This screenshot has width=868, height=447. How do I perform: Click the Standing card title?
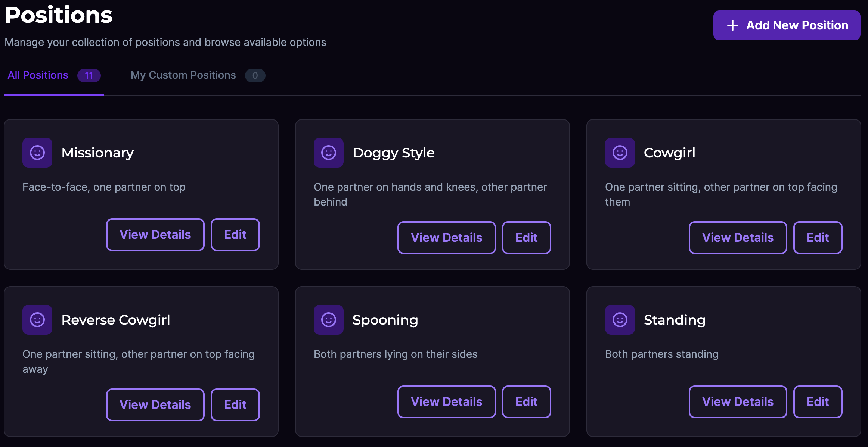675,320
